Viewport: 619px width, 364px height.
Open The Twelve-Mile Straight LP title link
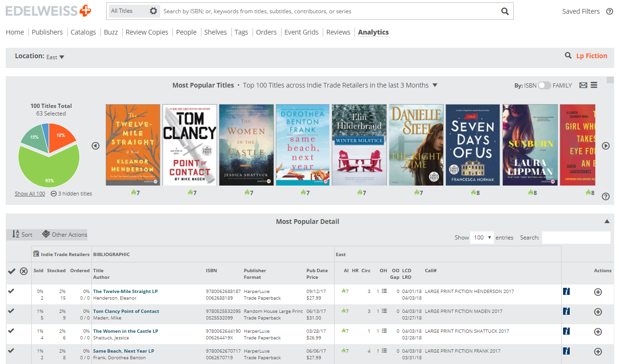[x=125, y=291]
